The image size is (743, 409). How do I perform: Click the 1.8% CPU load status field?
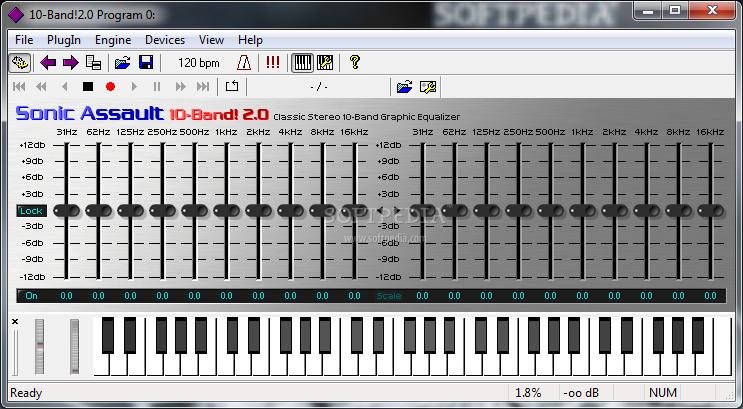coord(528,393)
